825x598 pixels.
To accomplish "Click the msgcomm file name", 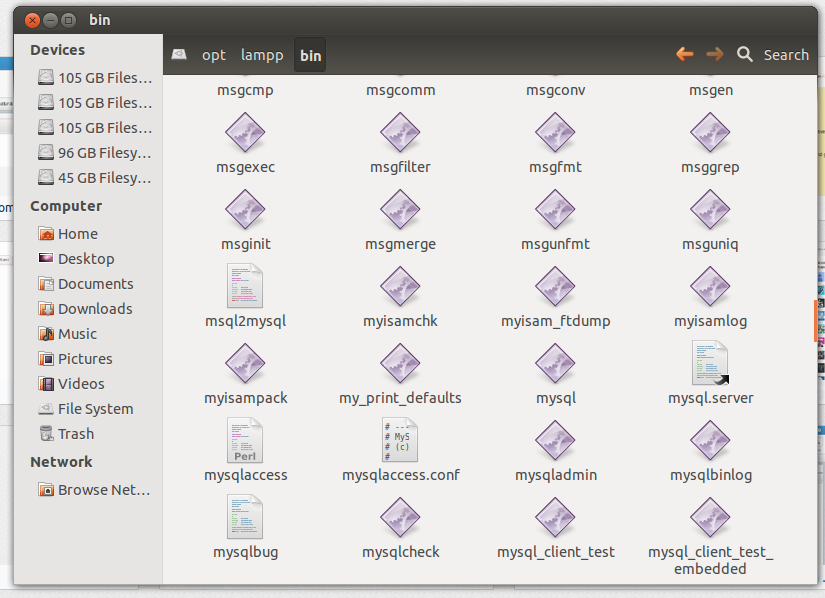I will 400,90.
